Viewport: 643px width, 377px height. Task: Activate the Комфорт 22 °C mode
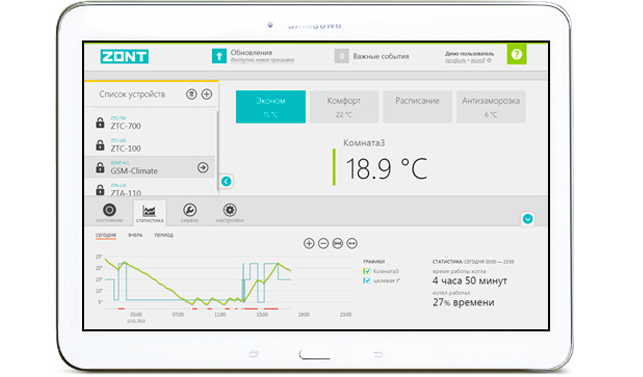pos(344,107)
